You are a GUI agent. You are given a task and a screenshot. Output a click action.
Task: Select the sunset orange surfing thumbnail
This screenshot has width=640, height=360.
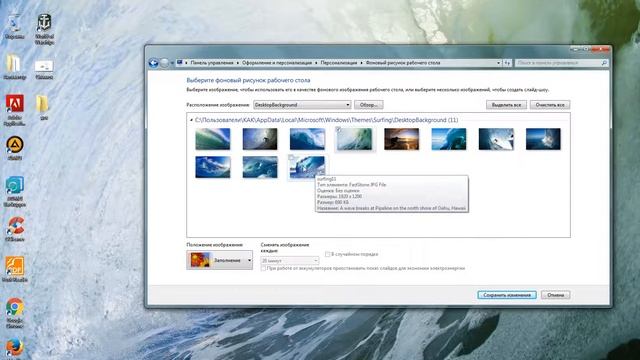[402, 139]
